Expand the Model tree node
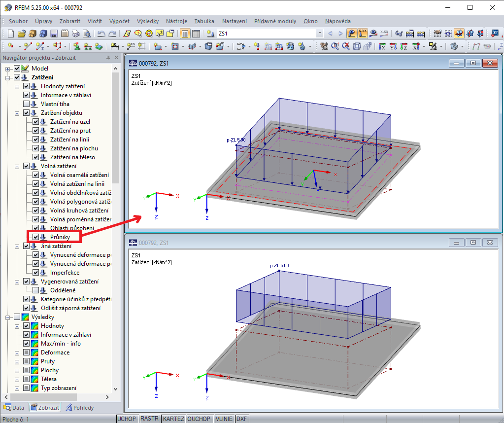504x423 pixels. (x=7, y=69)
